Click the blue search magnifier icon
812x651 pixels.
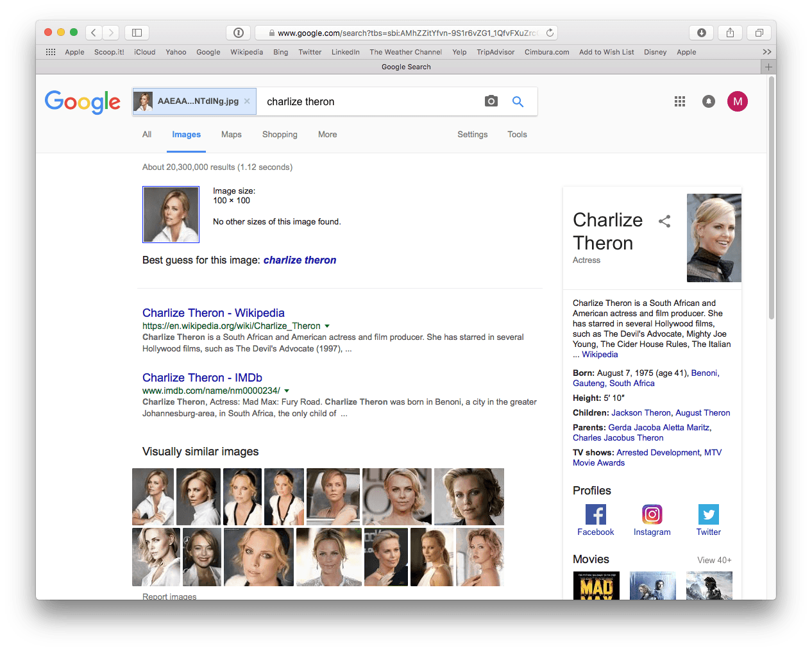click(x=518, y=101)
